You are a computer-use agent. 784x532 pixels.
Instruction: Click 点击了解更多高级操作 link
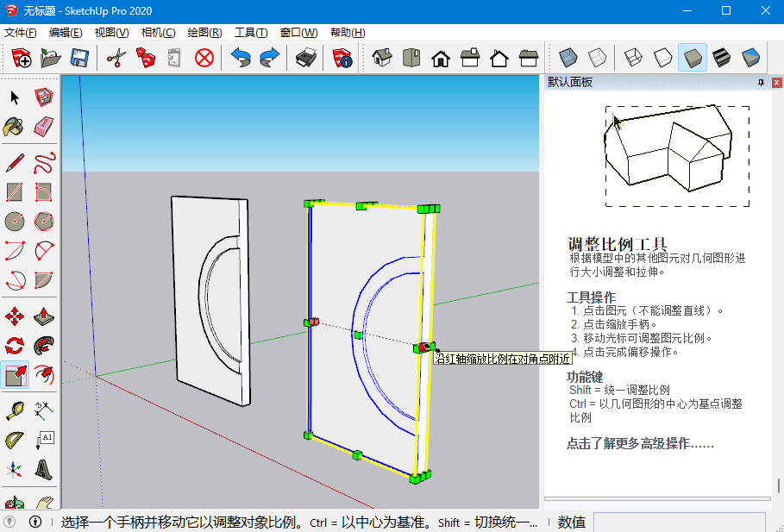click(x=640, y=444)
